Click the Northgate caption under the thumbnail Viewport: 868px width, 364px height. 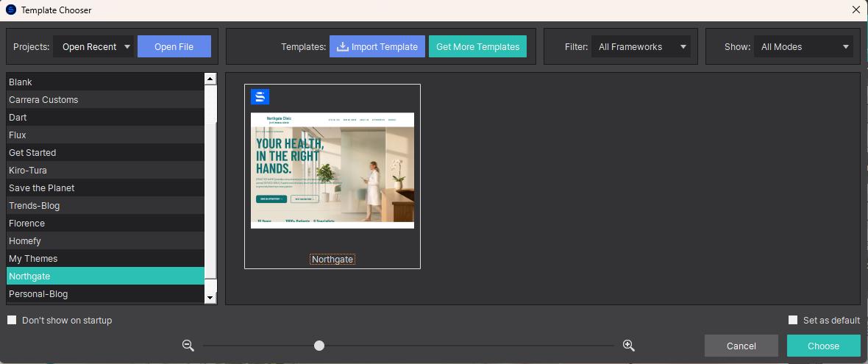332,259
